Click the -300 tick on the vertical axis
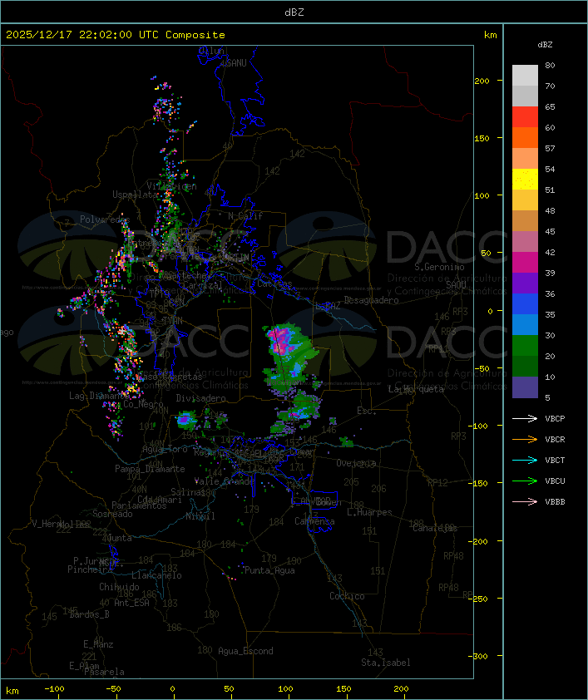This screenshot has height=700, width=588. (x=480, y=656)
